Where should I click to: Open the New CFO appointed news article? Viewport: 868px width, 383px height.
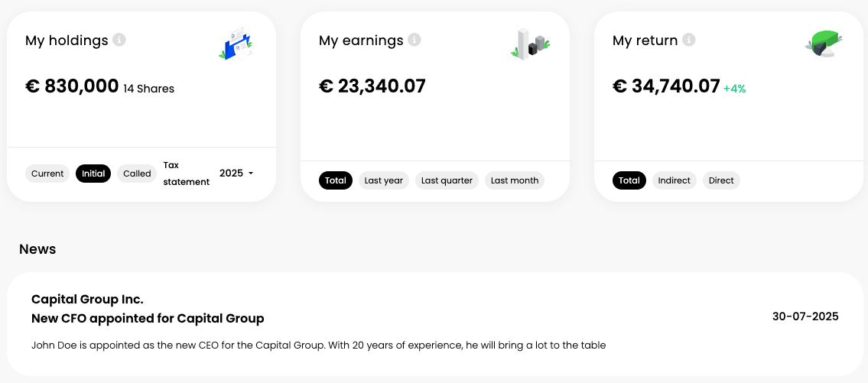pos(148,318)
